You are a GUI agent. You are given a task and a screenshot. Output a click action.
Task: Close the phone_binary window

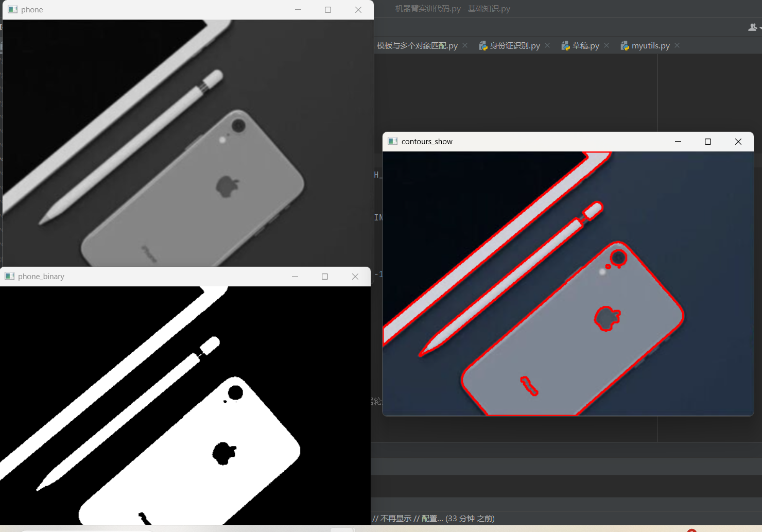pyautogui.click(x=355, y=277)
